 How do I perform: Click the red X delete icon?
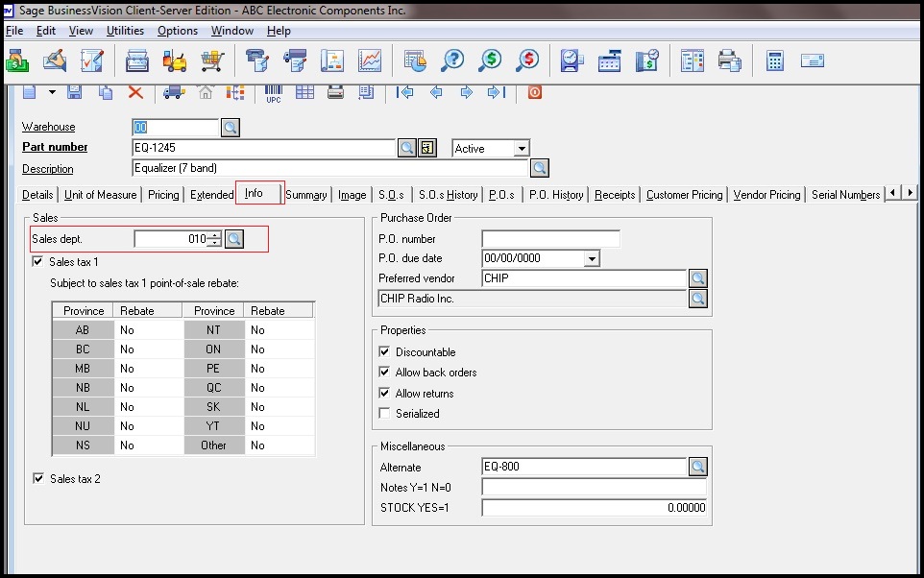[x=135, y=92]
